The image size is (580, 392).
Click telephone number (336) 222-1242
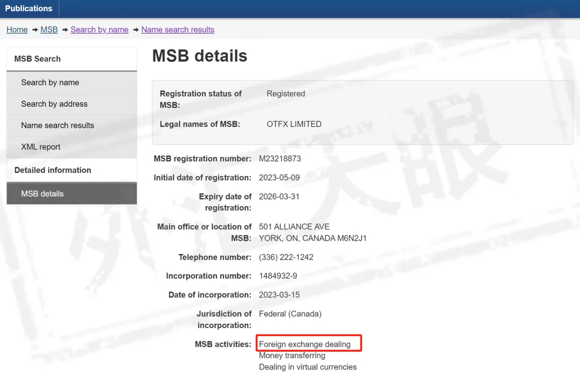286,257
